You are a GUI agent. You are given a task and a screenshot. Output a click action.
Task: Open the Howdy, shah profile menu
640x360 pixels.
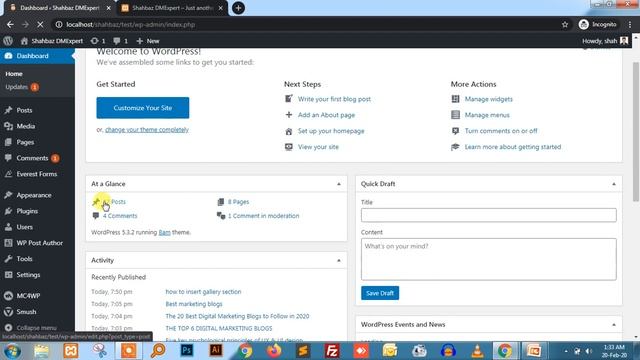pos(605,41)
